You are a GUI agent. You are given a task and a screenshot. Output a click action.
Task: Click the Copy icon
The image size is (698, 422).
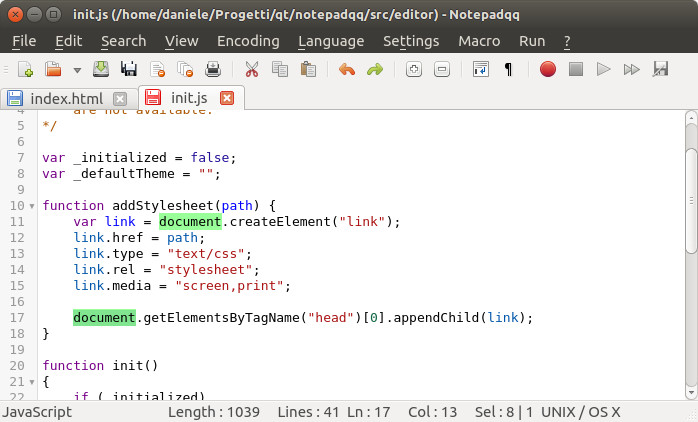coord(280,69)
